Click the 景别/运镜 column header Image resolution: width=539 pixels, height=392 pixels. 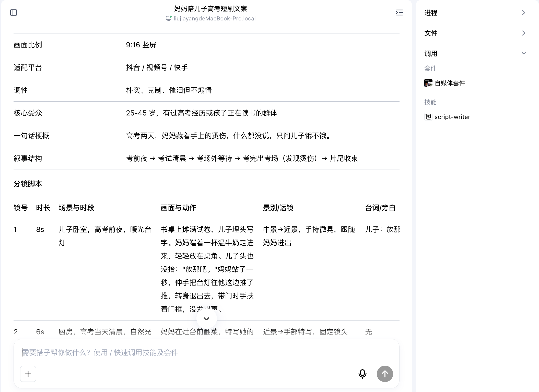tap(278, 208)
